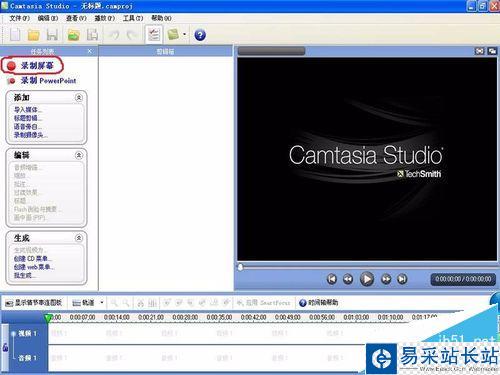Collapse the 生成 section chevron
This screenshot has height=375, width=500.
79,238
